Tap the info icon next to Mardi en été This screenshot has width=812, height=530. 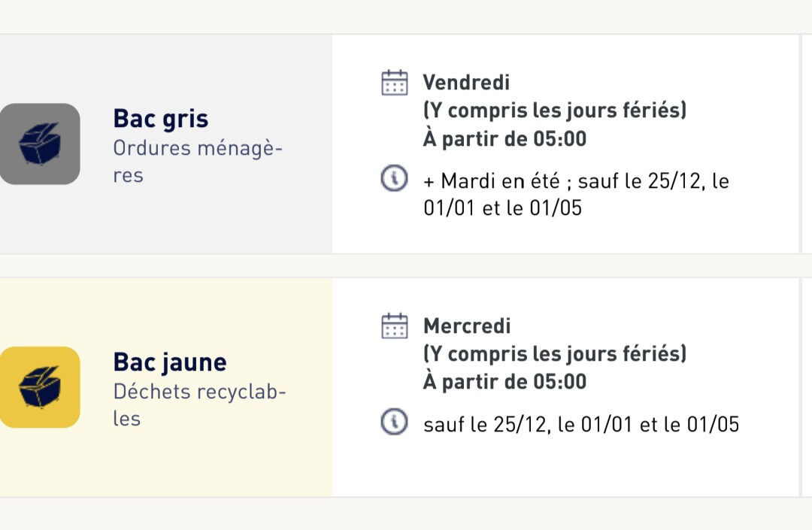tap(394, 180)
